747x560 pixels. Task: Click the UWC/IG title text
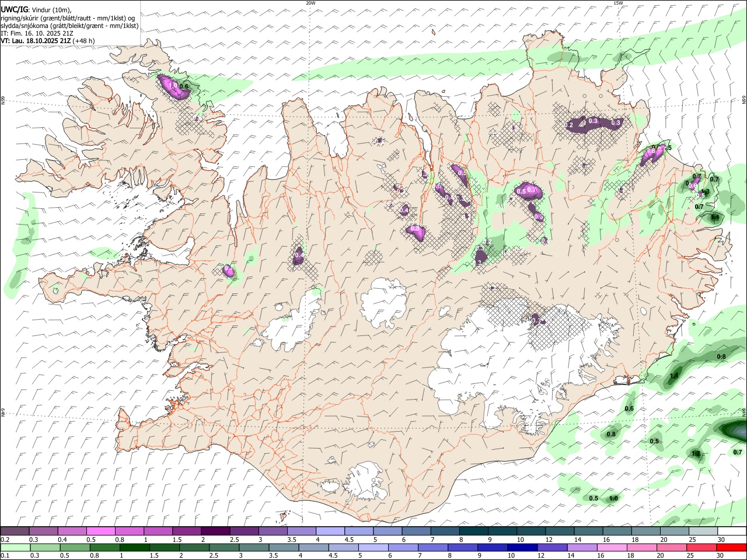[x=14, y=9]
